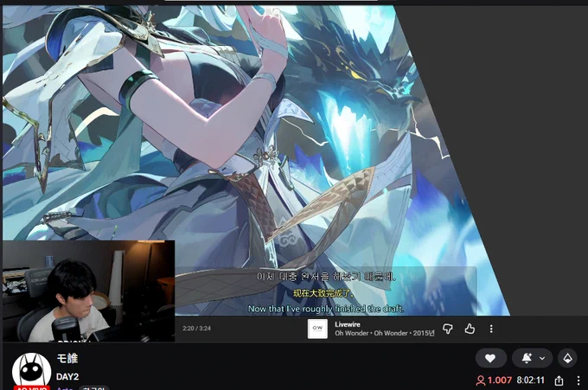Like the Livewire track with thumbs up
This screenshot has width=588, height=390.
tap(470, 329)
